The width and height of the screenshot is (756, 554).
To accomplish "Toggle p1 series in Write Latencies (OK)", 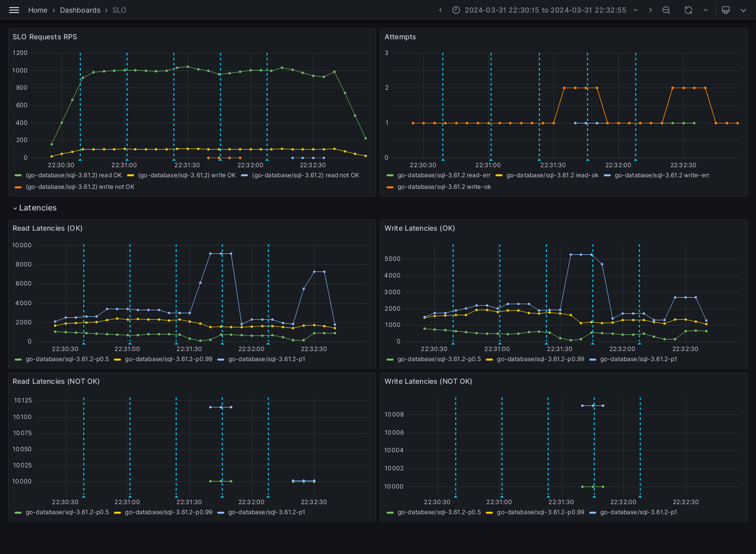I will [x=639, y=359].
